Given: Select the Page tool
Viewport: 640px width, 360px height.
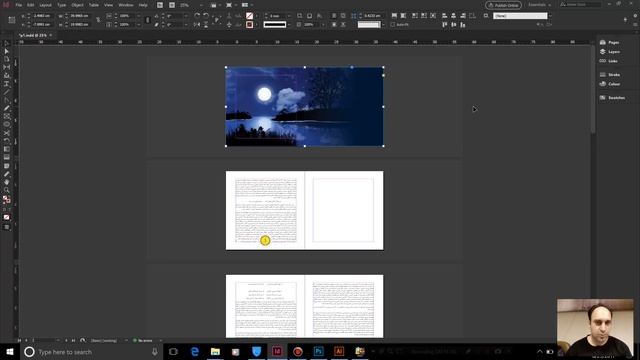Looking at the screenshot, I should point(7,60).
